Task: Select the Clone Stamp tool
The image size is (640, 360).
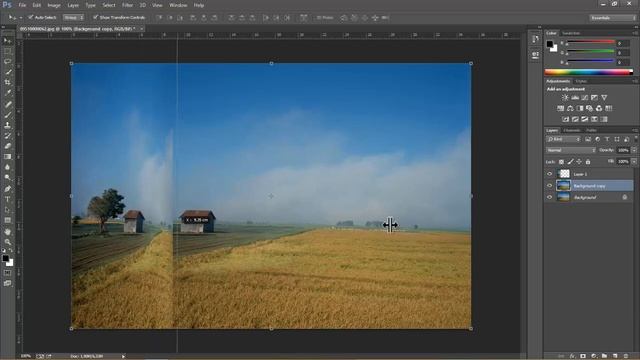Action: click(7, 125)
